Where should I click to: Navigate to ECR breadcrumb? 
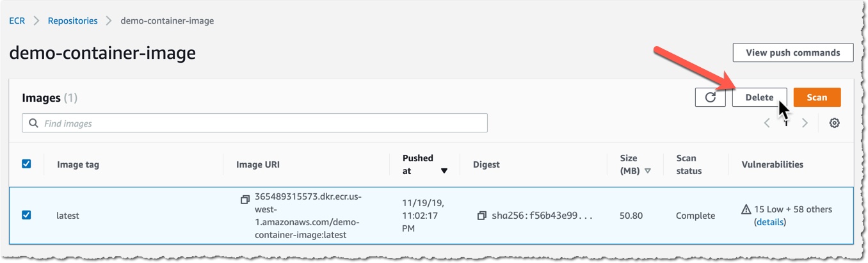(17, 20)
